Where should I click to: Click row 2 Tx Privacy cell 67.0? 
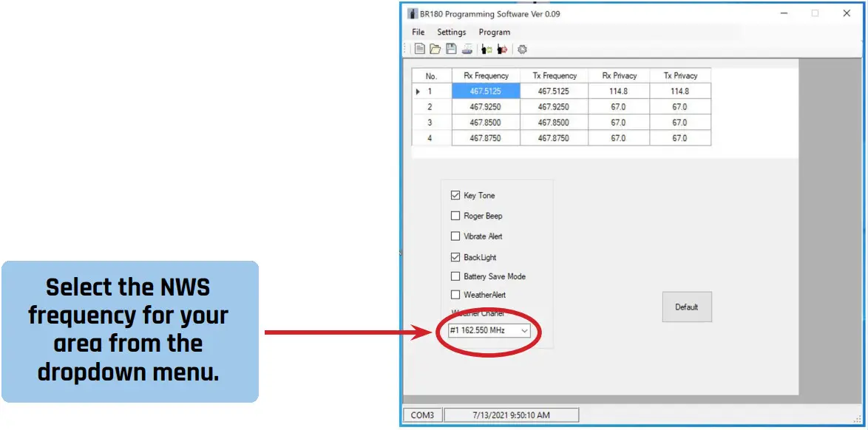point(680,107)
